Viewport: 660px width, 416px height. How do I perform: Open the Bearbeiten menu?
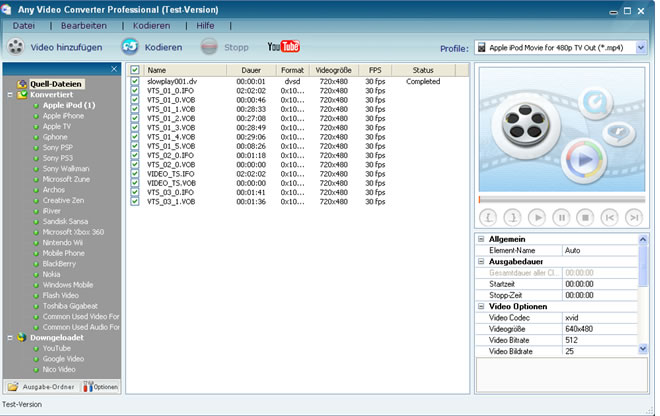84,26
